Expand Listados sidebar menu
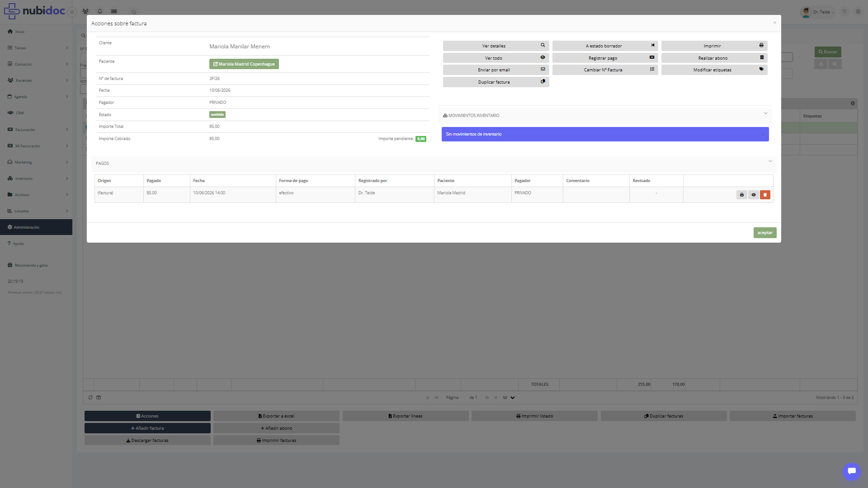Viewport: 868px width, 488px height. (x=36, y=211)
